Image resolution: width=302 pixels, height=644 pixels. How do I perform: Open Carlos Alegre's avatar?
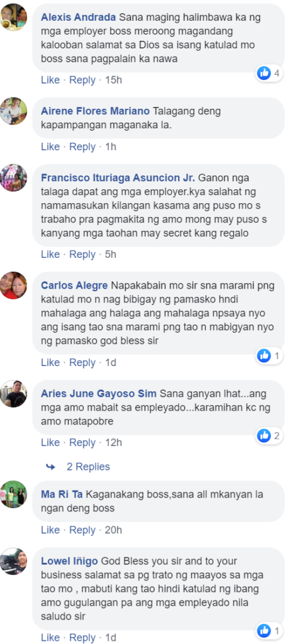point(14,285)
